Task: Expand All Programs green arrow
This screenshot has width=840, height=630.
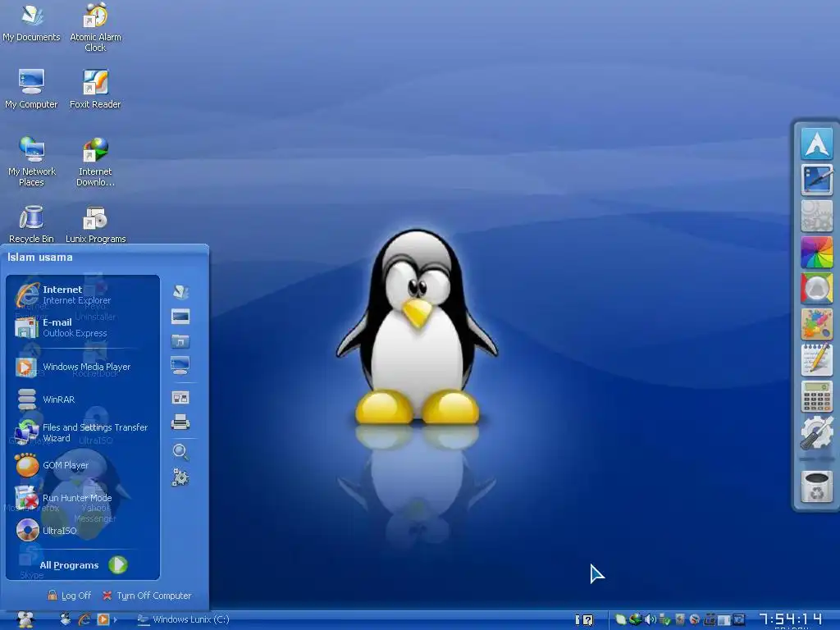Action: pyautogui.click(x=118, y=564)
